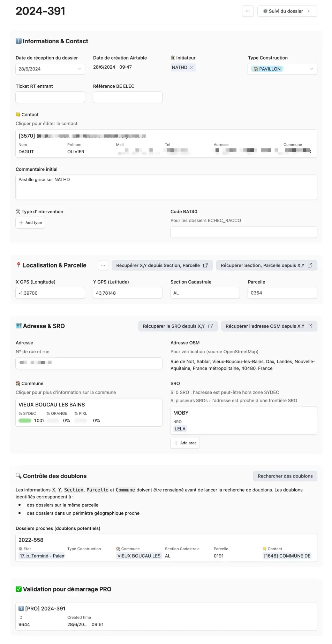Add an intervention type
Screen dimensions: 332x644
(30, 223)
